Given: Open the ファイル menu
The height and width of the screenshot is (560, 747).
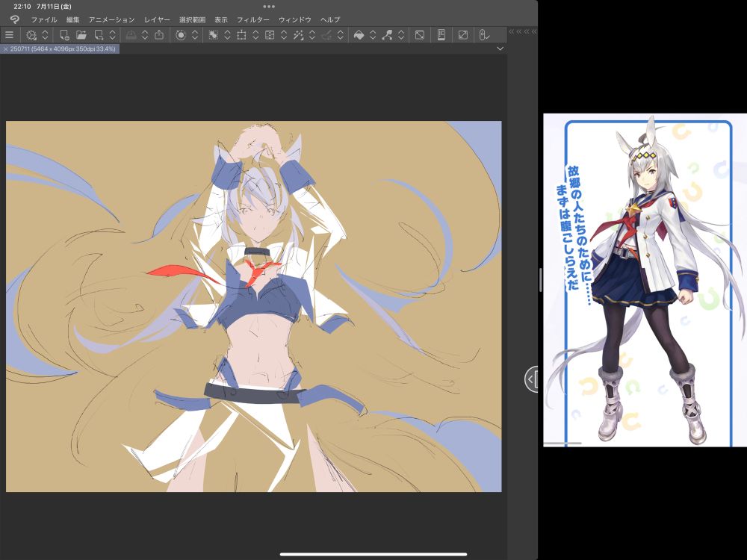Looking at the screenshot, I should [x=44, y=19].
